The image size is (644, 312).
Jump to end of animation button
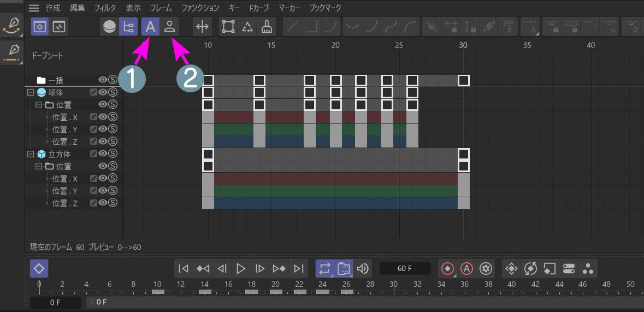tap(299, 268)
